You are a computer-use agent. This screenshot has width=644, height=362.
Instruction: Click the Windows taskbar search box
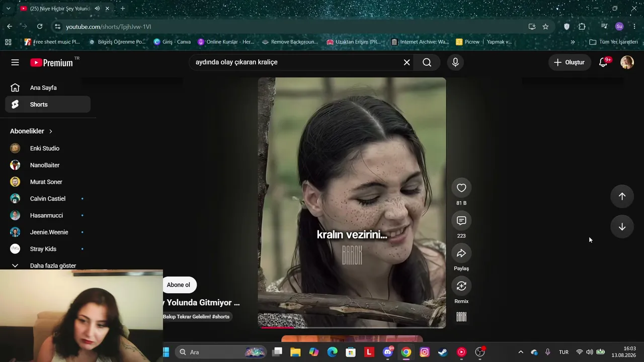point(221,352)
